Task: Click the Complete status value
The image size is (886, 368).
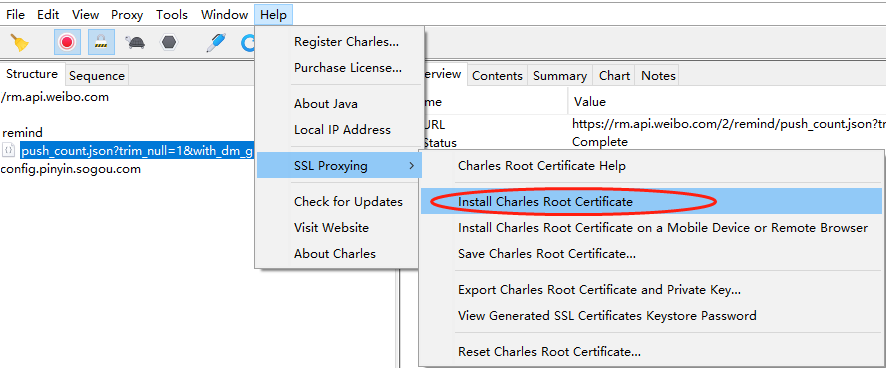Action: pyautogui.click(x=600, y=142)
